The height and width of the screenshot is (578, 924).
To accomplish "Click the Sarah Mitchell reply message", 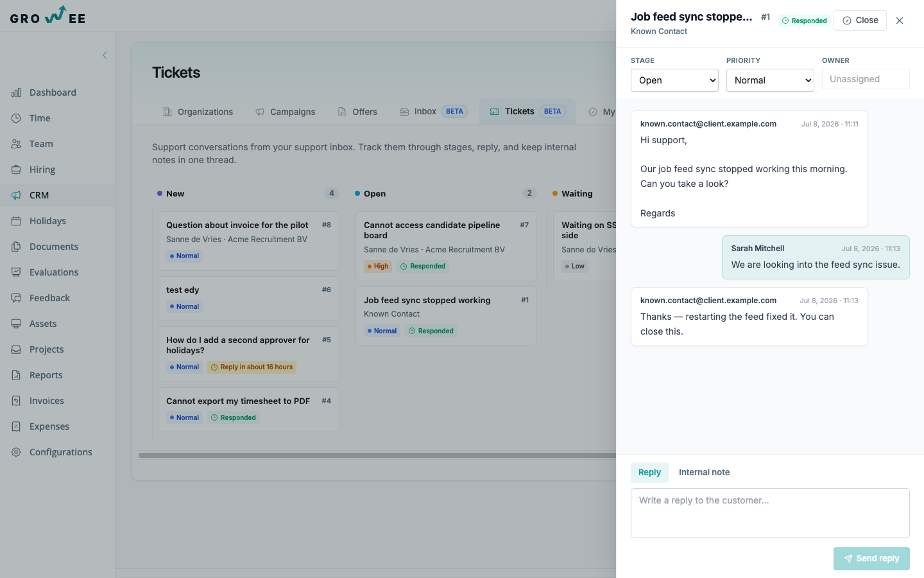I will 816,257.
